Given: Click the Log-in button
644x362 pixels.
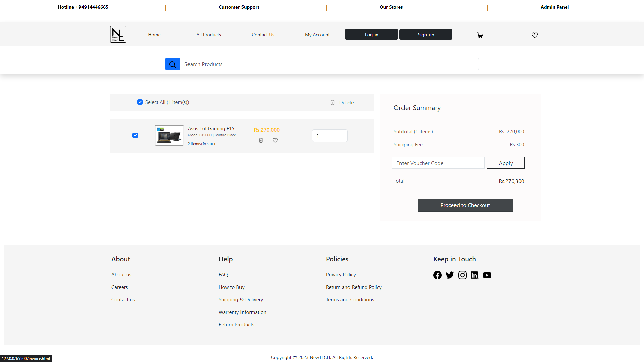Looking at the screenshot, I should [x=371, y=35].
